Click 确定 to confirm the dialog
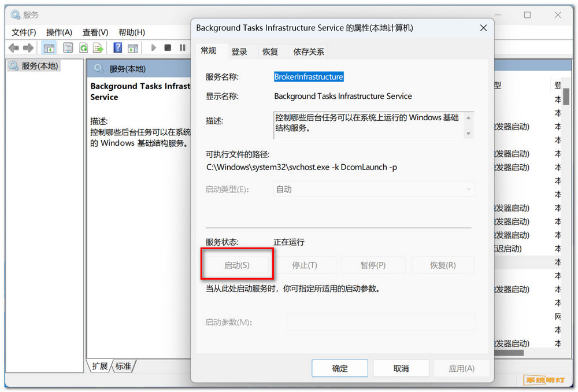Viewport: 578px width, 392px height. [339, 368]
